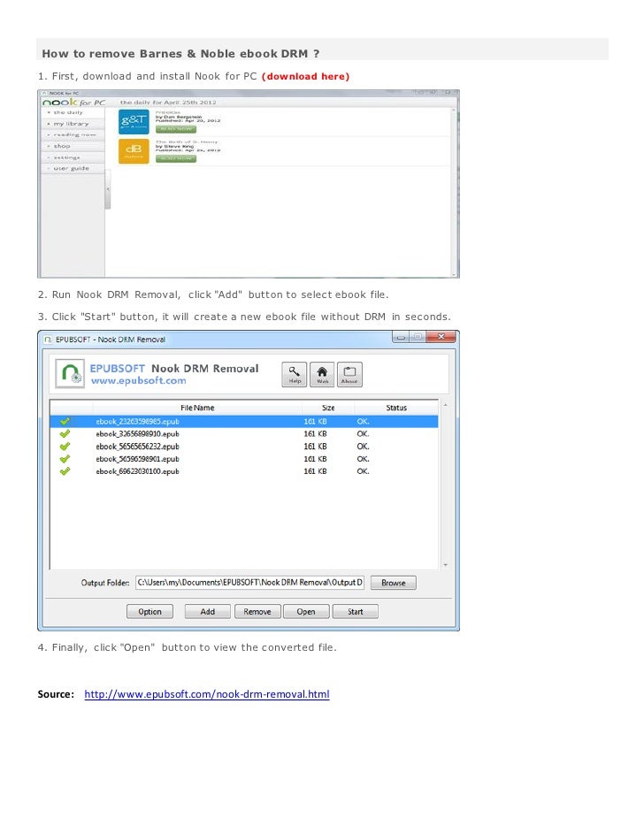Select 'the daily' in Nook sidebar

(x=68, y=112)
